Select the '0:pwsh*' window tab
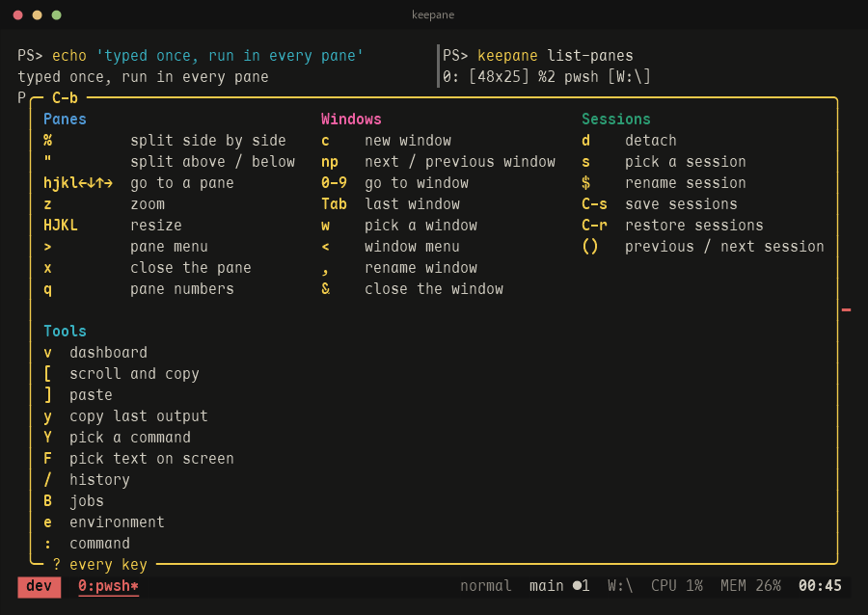This screenshot has width=868, height=615. click(x=108, y=586)
